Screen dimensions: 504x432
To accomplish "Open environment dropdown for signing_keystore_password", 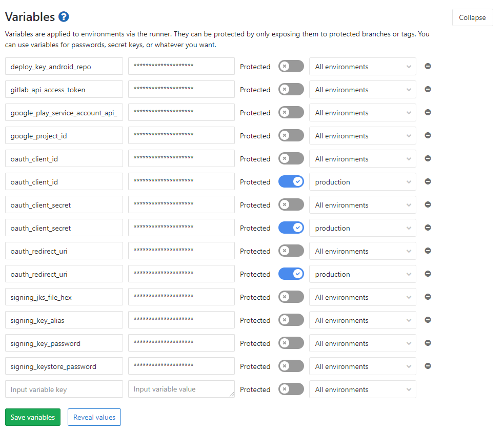I will tap(362, 366).
